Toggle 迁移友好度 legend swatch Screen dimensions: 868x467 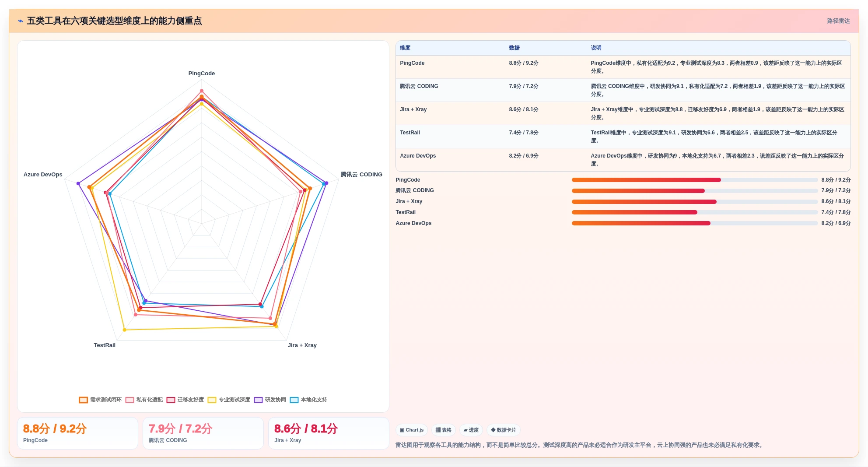click(x=171, y=400)
